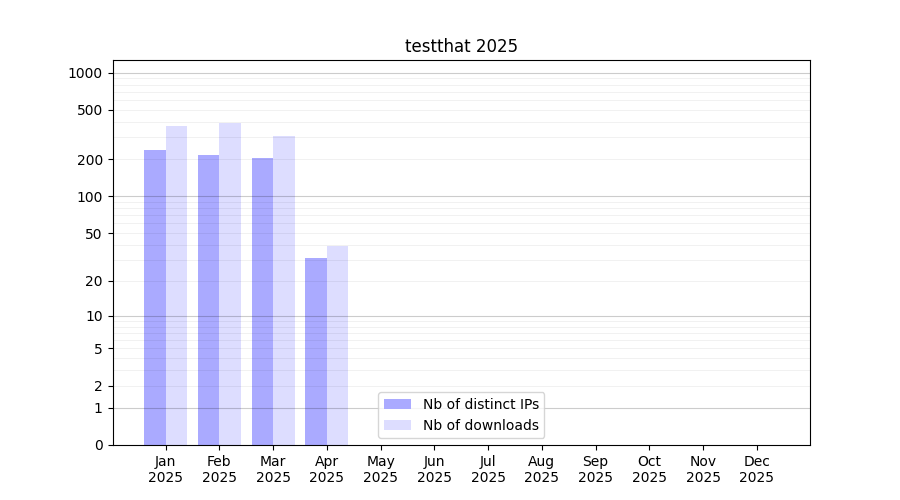Click the 'May 2025' x-axis label
This screenshot has height=500, width=900.
point(381,469)
